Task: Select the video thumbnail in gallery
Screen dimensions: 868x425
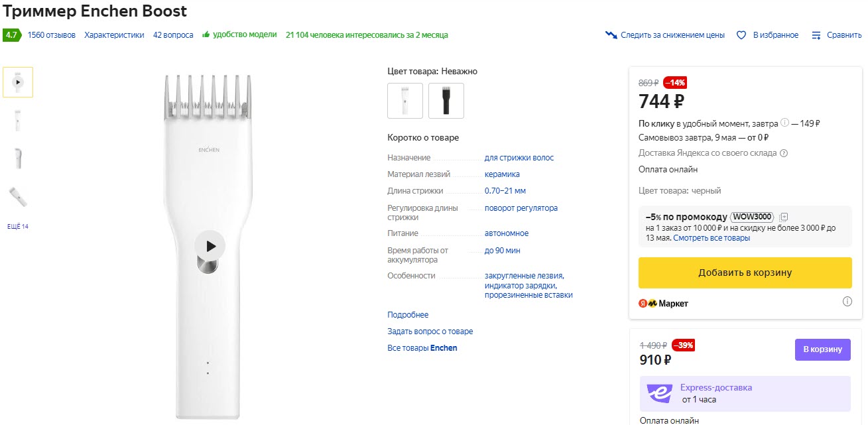Action: tap(18, 82)
